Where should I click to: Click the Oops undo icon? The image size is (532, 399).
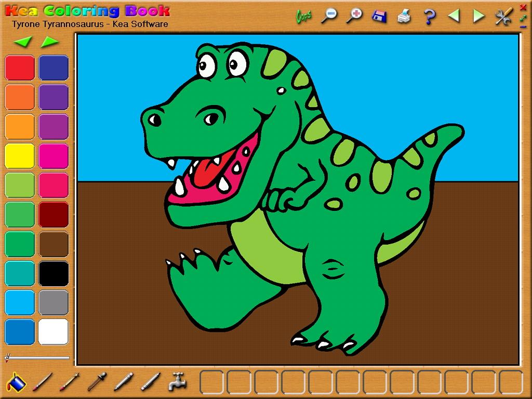coord(304,16)
